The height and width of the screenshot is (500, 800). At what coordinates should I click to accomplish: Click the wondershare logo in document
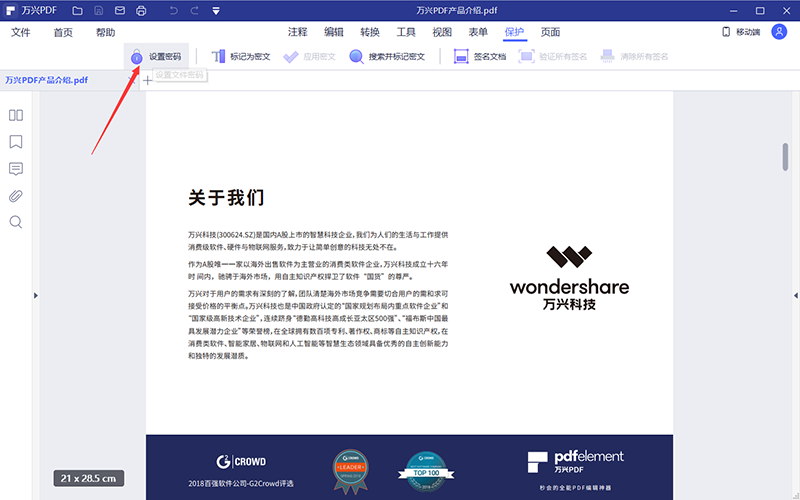tap(569, 278)
